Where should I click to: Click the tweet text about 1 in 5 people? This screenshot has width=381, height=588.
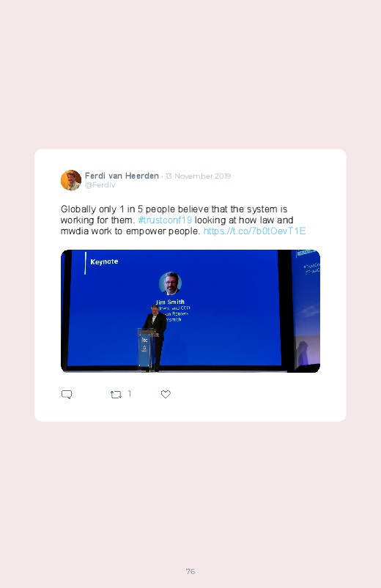click(183, 220)
